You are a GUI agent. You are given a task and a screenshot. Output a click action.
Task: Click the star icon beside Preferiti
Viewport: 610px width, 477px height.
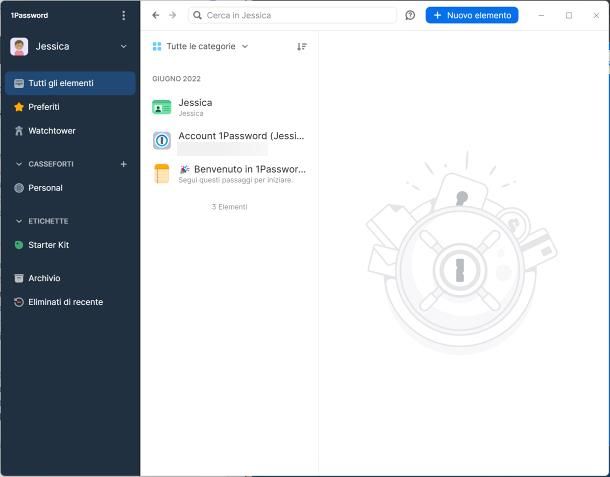[19, 107]
